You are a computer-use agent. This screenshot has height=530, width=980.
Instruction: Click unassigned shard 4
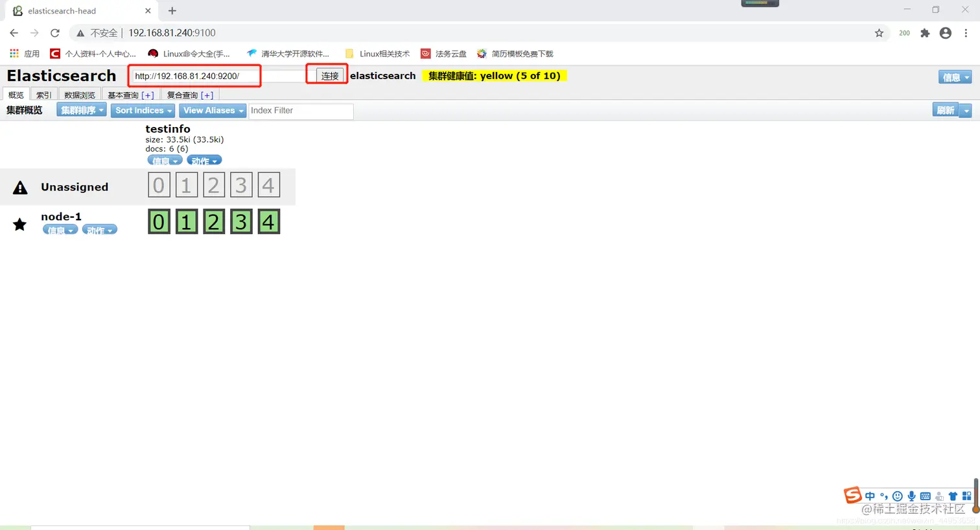pyautogui.click(x=268, y=185)
